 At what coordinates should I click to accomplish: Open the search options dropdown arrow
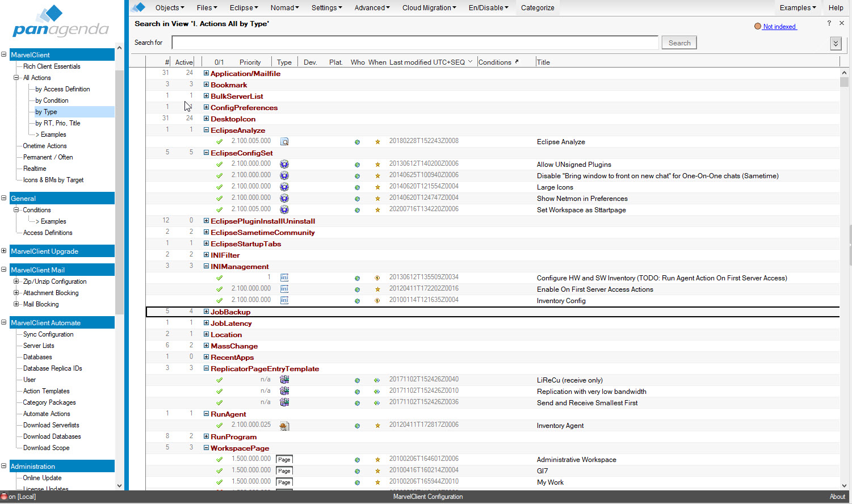[x=836, y=43]
